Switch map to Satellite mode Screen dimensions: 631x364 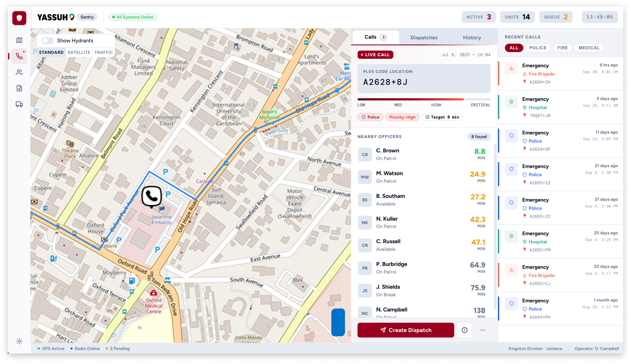[x=79, y=52]
